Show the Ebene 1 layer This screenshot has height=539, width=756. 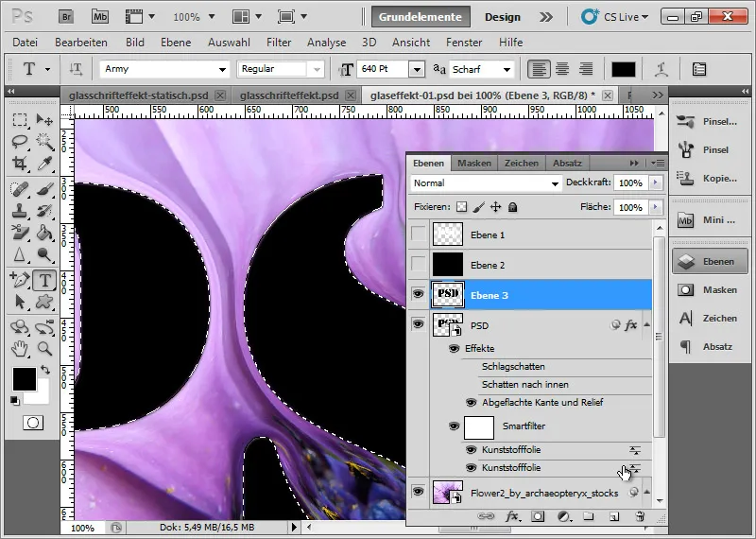coord(418,235)
